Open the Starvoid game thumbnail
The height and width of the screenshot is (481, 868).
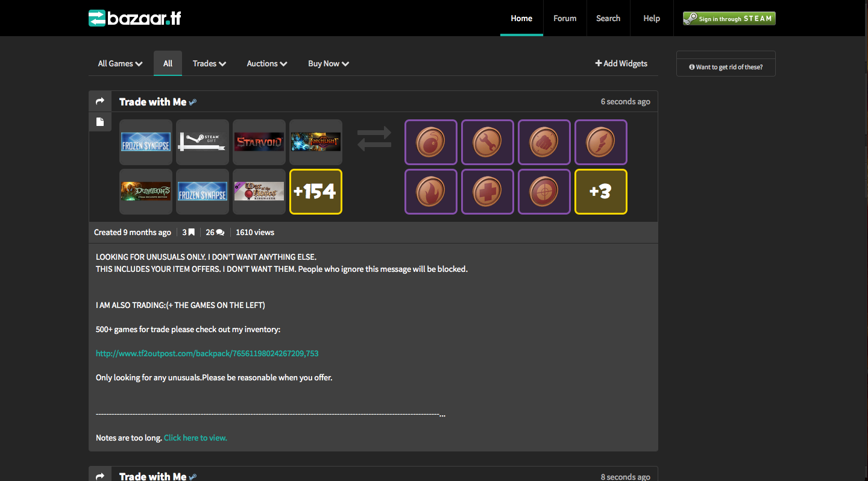click(259, 142)
